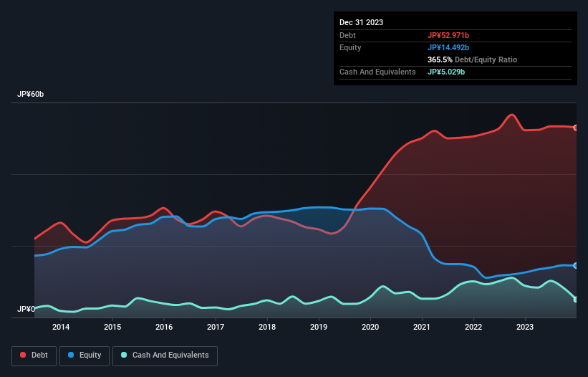This screenshot has height=377, width=588.
Task: Click the 2019 x-axis label
Action: [x=319, y=327]
